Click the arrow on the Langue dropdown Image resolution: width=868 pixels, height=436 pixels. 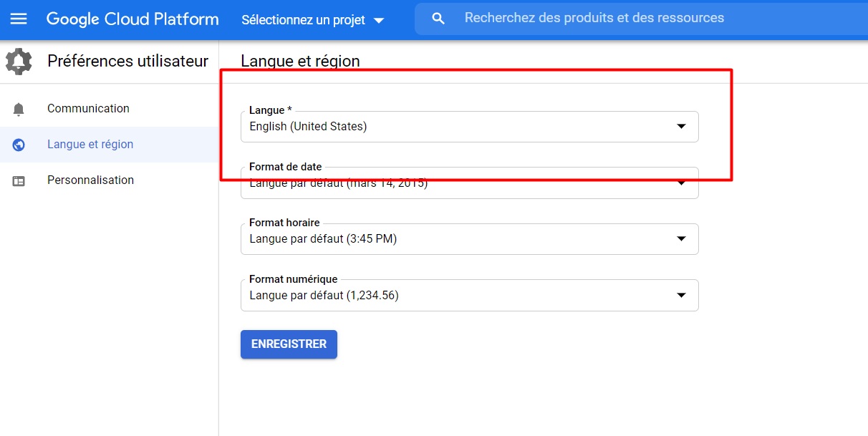pyautogui.click(x=681, y=127)
